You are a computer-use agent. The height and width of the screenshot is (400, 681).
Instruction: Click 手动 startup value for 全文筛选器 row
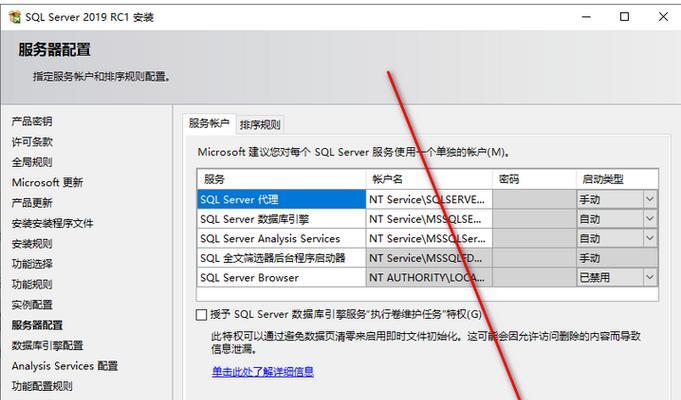pyautogui.click(x=617, y=258)
